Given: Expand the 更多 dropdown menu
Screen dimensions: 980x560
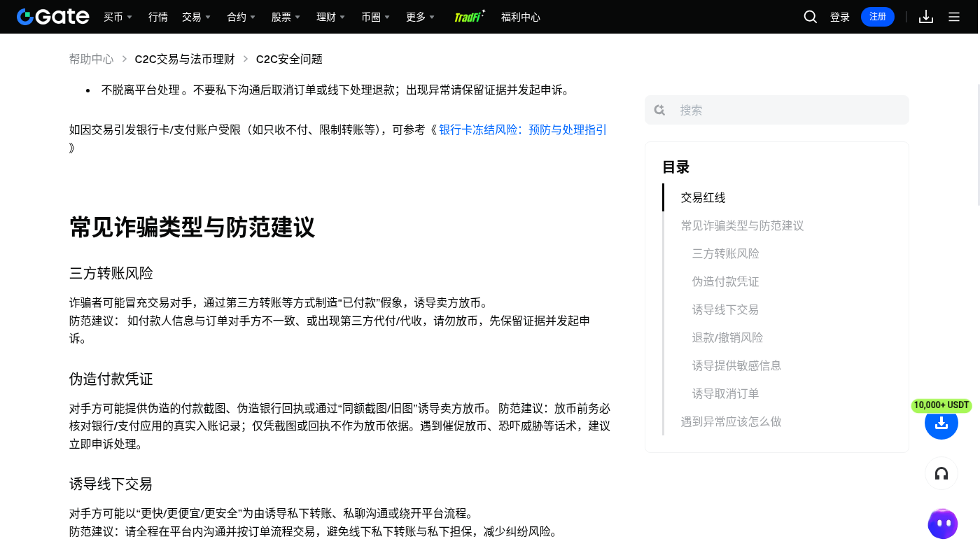Looking at the screenshot, I should coord(421,17).
